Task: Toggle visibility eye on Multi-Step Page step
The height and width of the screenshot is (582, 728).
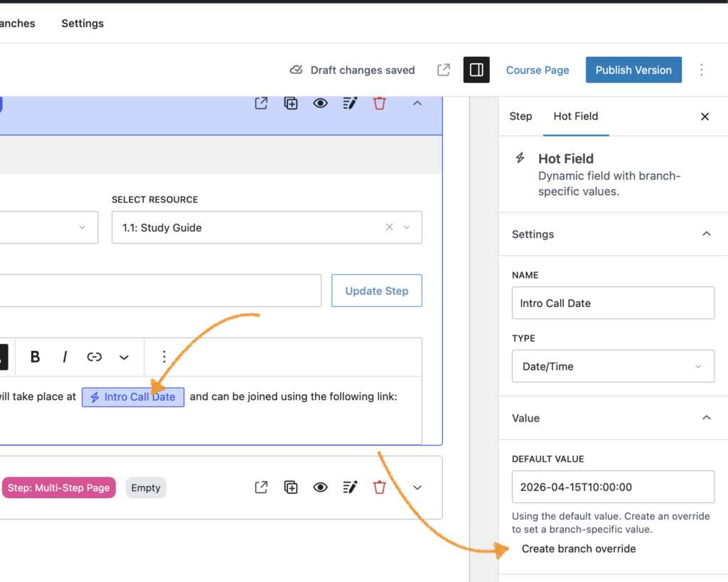Action: click(321, 487)
